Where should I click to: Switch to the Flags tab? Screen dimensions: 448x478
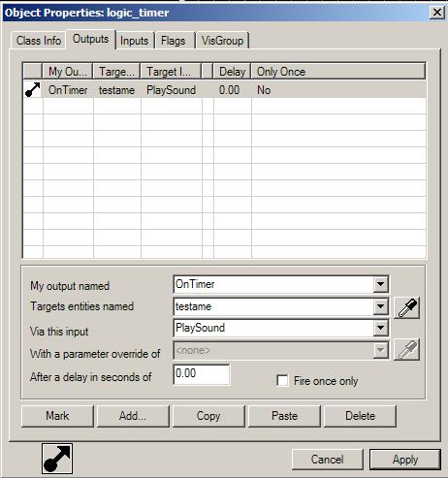point(174,41)
